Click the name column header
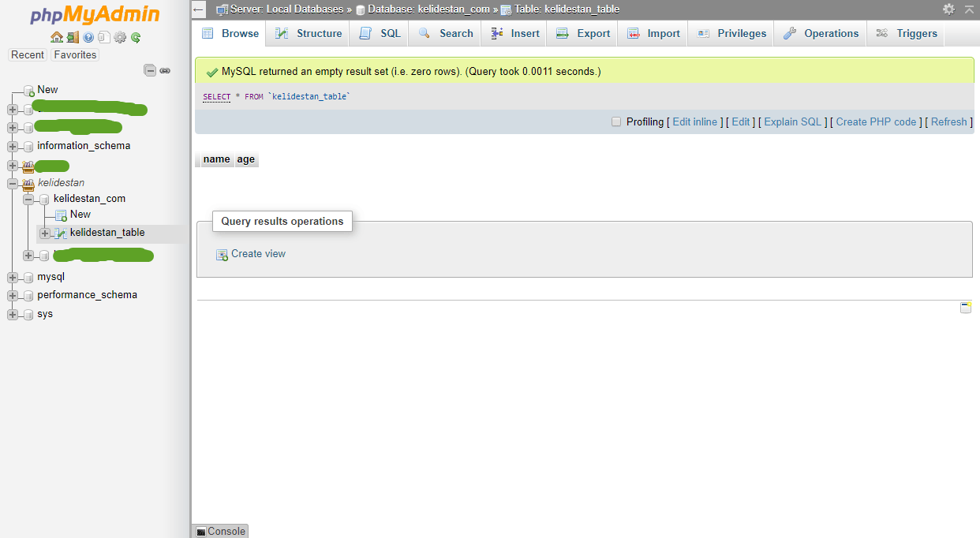This screenshot has height=538, width=980. 216,159
